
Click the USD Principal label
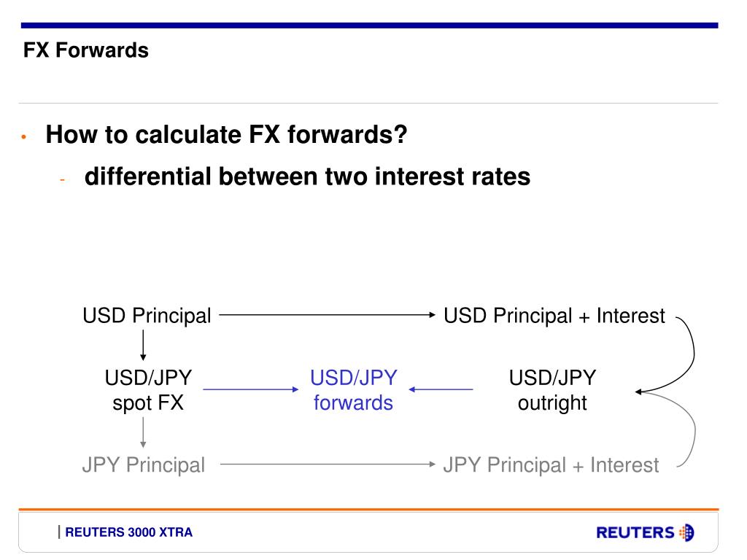click(147, 315)
